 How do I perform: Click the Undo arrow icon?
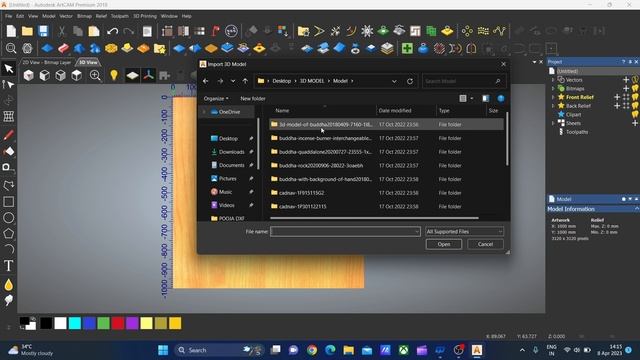112,31
